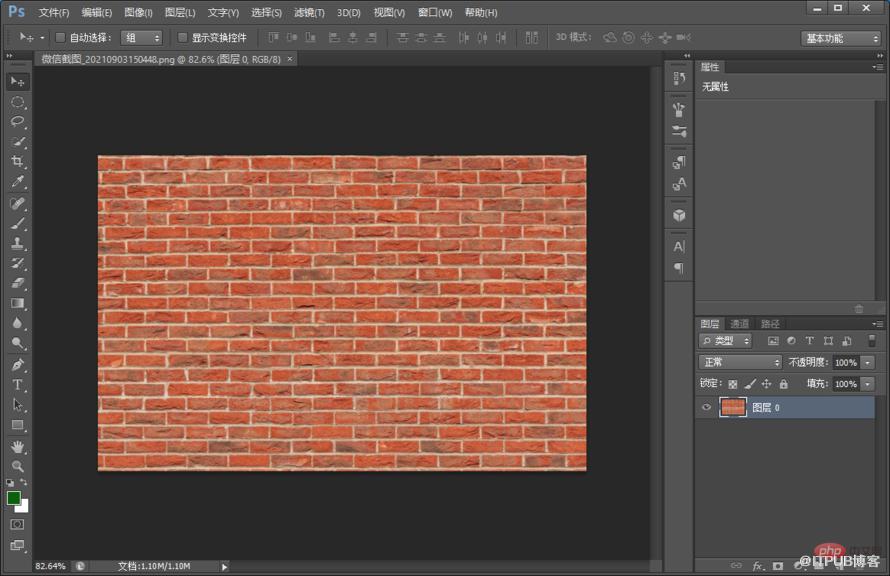Viewport: 890px width, 576px height.
Task: Switch to the 路径 tab
Action: click(770, 324)
